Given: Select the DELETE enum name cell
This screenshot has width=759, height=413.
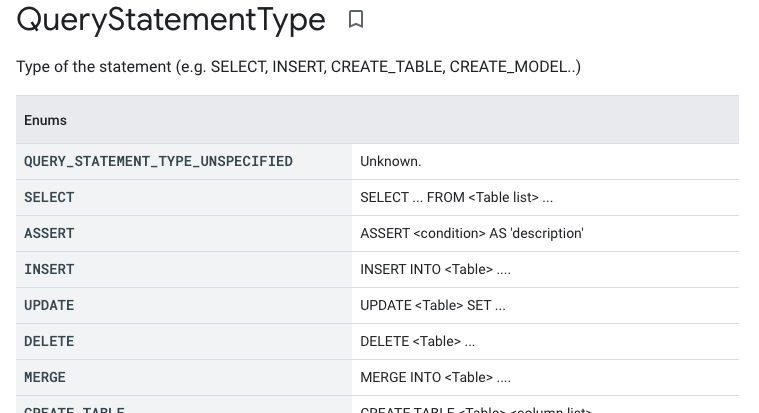Looking at the screenshot, I should pos(49,341).
